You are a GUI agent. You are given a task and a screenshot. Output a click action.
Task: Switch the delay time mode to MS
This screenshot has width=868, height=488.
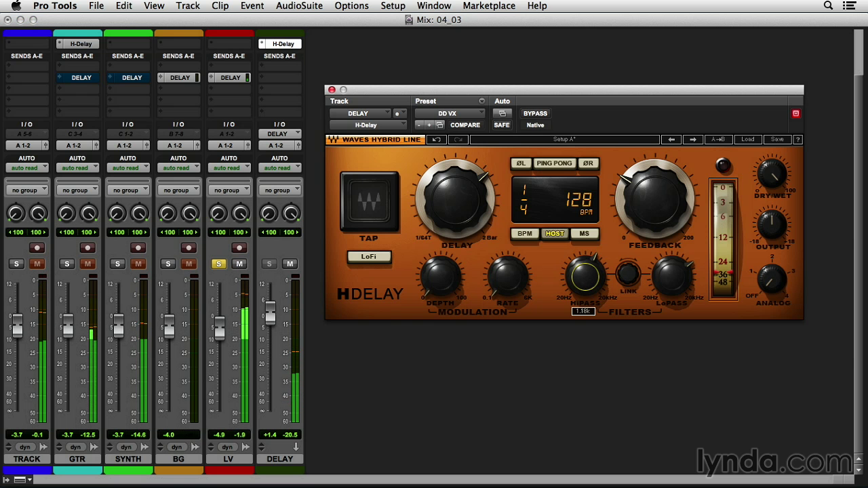tap(584, 234)
